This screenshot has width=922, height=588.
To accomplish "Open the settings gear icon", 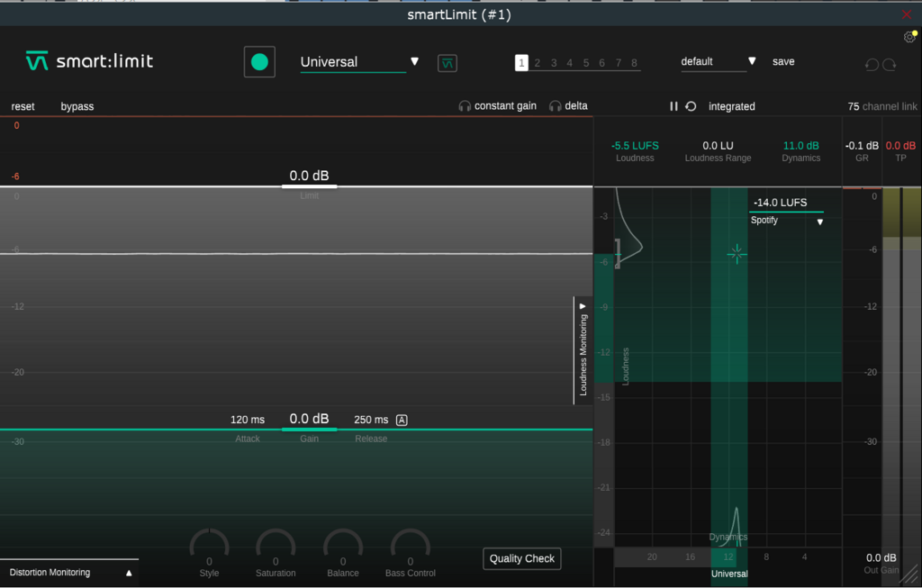I will [909, 38].
